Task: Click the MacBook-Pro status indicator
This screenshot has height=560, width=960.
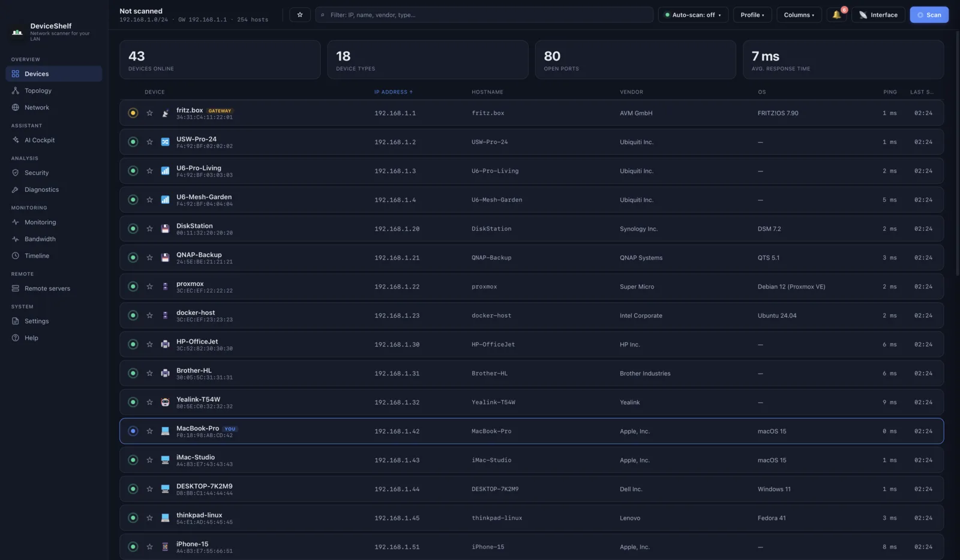Action: click(133, 431)
